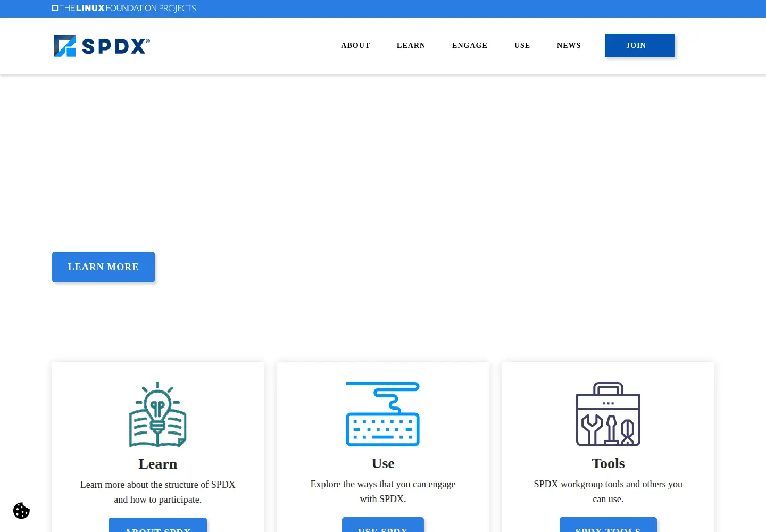The width and height of the screenshot is (766, 532).
Task: Open cookie preferences icon
Action: [21, 511]
